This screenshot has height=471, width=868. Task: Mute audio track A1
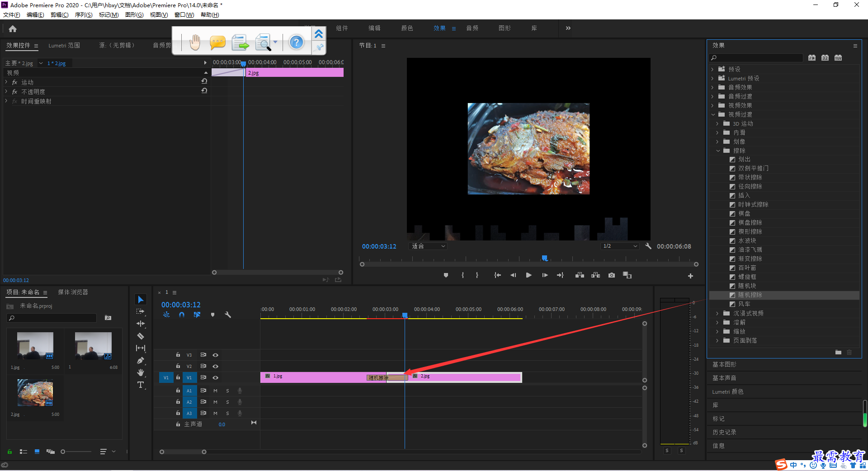point(215,391)
